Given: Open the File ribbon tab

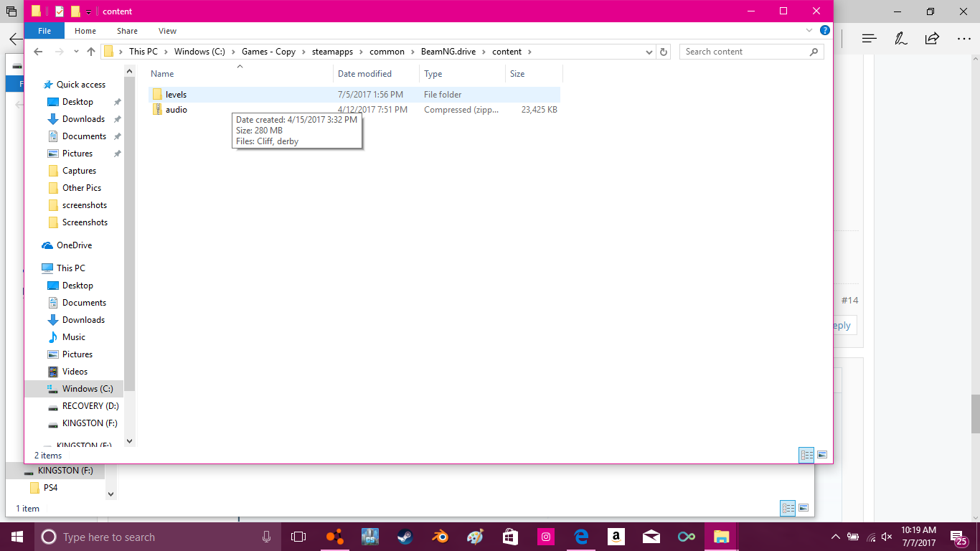Looking at the screenshot, I should point(44,31).
